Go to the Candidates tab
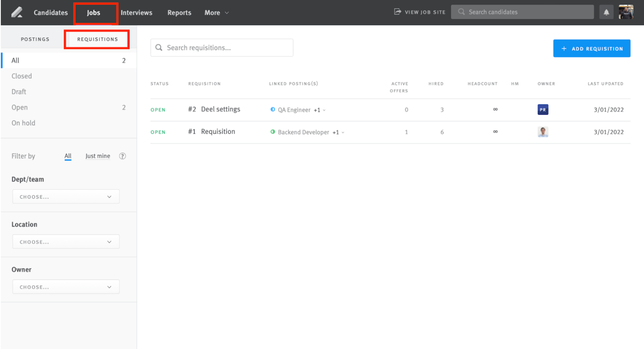 click(x=51, y=13)
